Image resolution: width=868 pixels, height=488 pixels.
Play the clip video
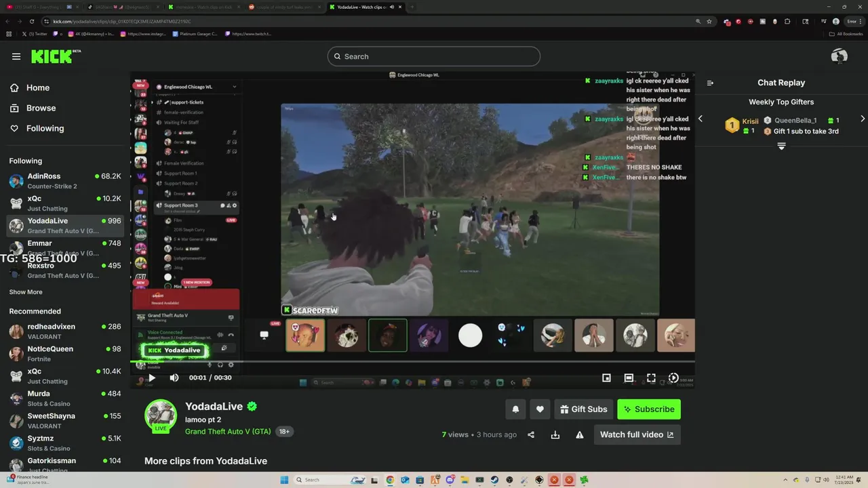[x=152, y=378]
